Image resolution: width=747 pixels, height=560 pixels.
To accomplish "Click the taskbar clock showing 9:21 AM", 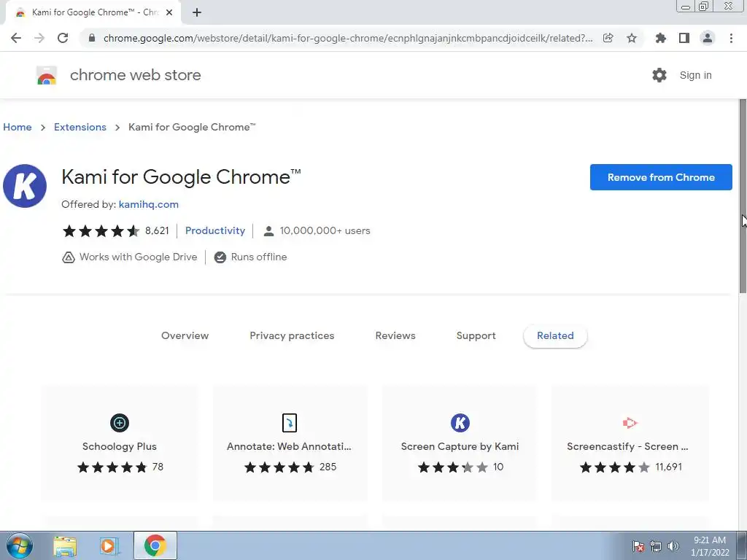I will pos(710,546).
